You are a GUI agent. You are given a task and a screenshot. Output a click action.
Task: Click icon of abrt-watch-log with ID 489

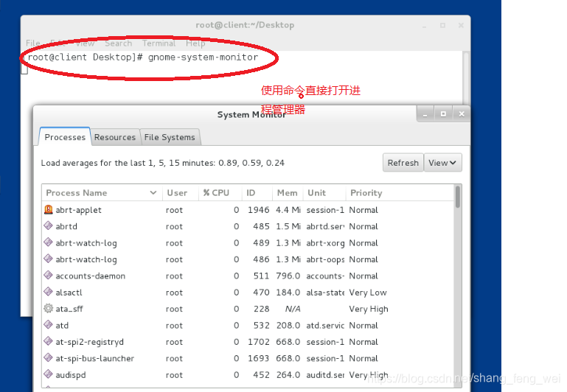(x=48, y=242)
